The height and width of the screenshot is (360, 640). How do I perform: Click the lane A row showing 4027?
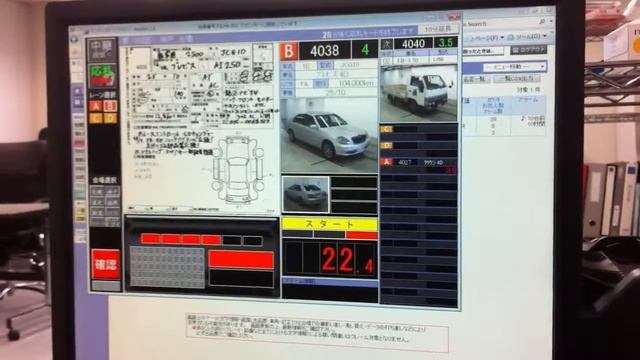tap(419, 162)
